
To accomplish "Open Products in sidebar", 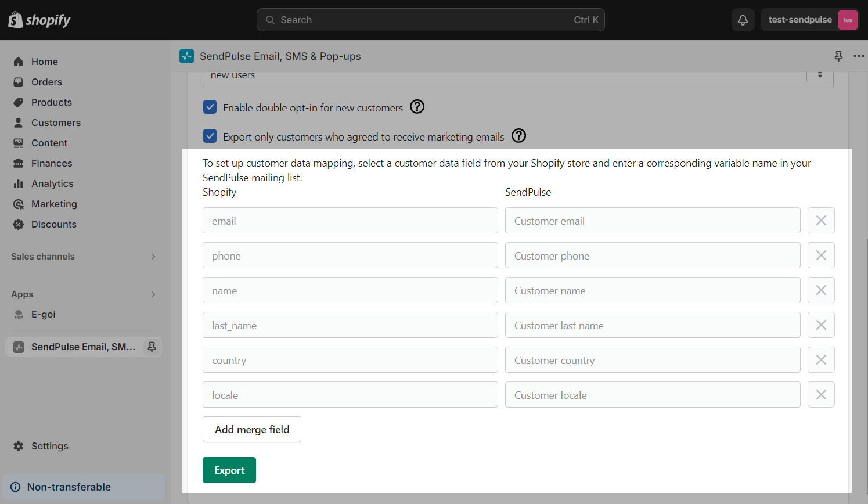I will tap(52, 102).
